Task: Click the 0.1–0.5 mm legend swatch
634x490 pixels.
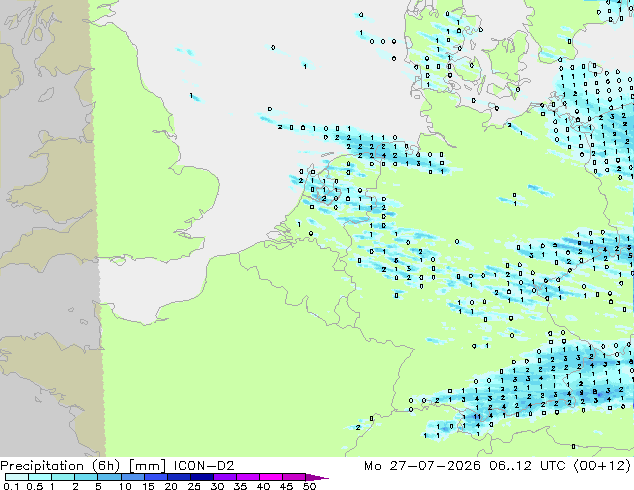Action: [x=17, y=477]
